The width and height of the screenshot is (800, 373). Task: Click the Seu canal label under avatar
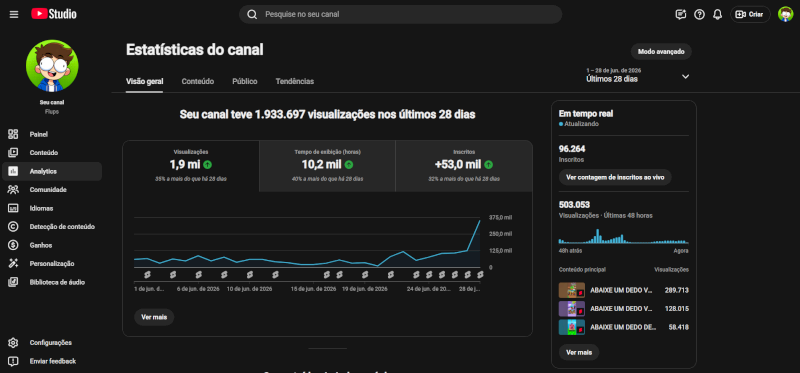point(52,102)
